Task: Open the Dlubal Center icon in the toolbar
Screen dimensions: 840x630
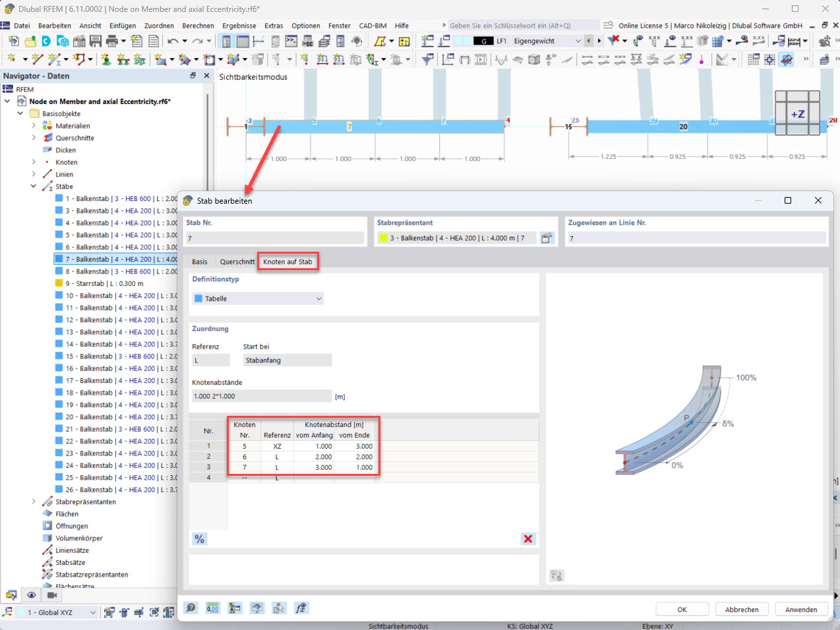Action: tap(46, 41)
